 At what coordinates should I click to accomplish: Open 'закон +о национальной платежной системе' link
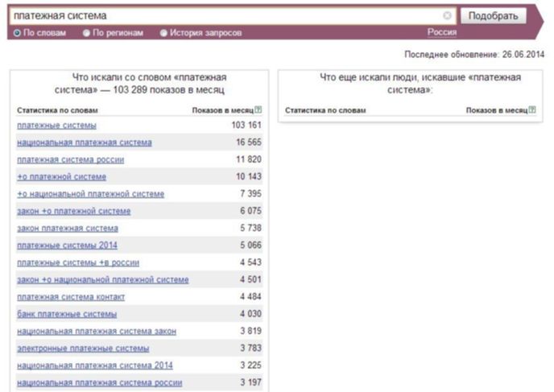tap(103, 279)
